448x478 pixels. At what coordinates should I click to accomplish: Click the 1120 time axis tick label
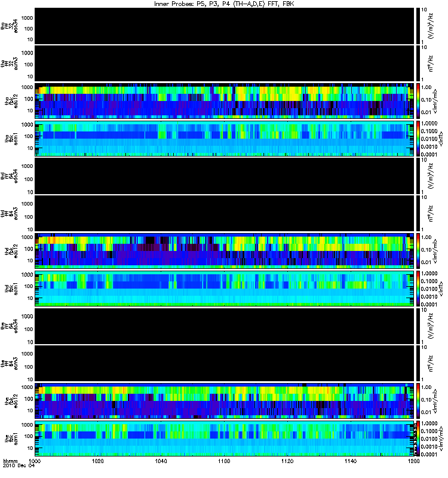click(x=287, y=461)
